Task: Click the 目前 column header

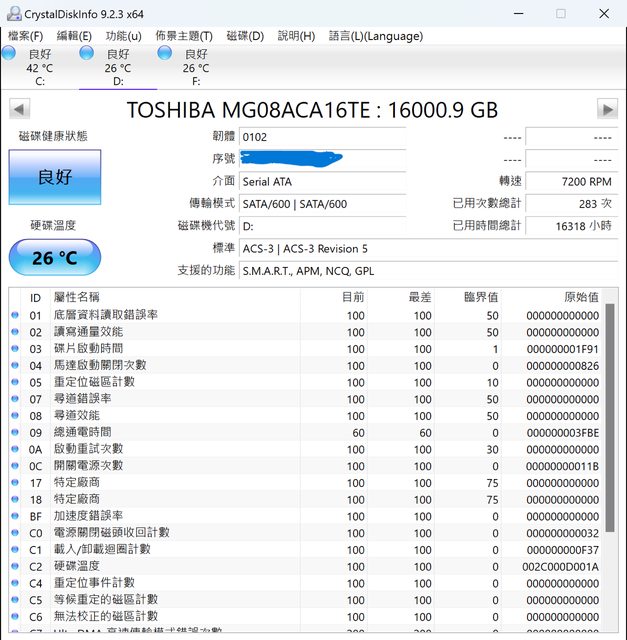Action: pyautogui.click(x=334, y=298)
